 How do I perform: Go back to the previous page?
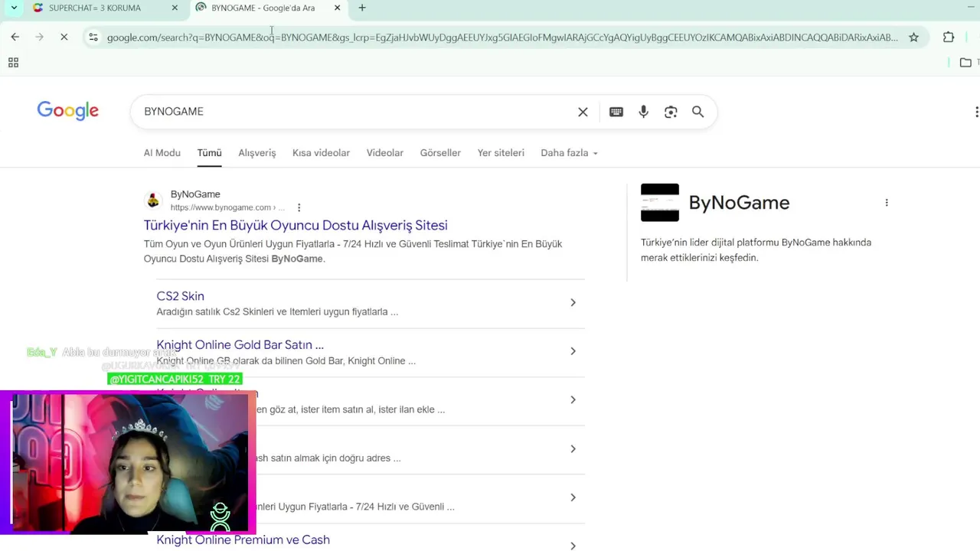click(x=15, y=37)
